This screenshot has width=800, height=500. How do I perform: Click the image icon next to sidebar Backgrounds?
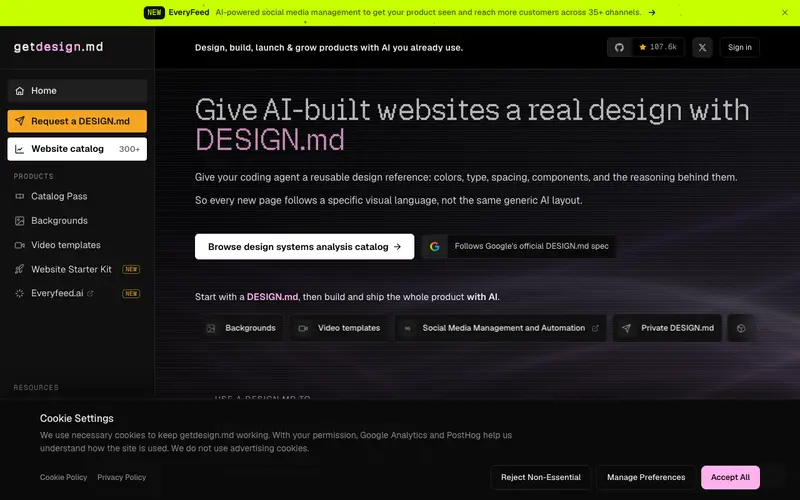tap(19, 221)
